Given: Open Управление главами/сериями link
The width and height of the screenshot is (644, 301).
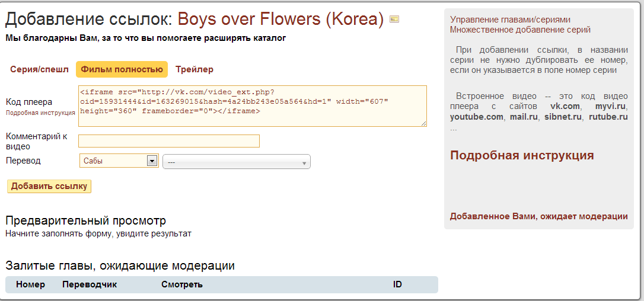Looking at the screenshot, I should (510, 20).
